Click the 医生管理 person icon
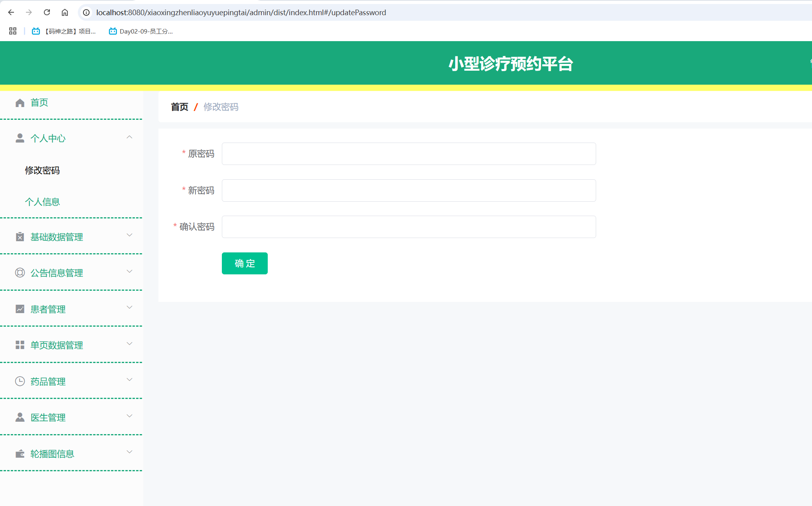Viewport: 812px width, 506px height. 20,417
